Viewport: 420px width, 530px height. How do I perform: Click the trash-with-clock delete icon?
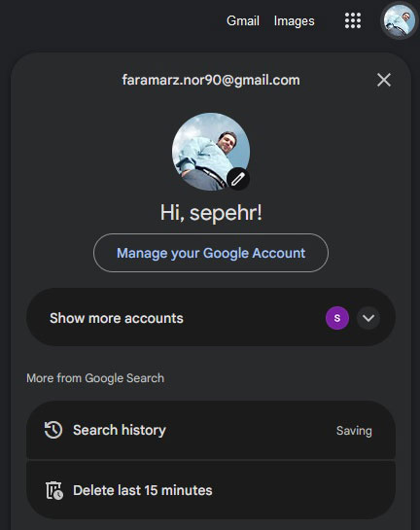pyautogui.click(x=54, y=490)
